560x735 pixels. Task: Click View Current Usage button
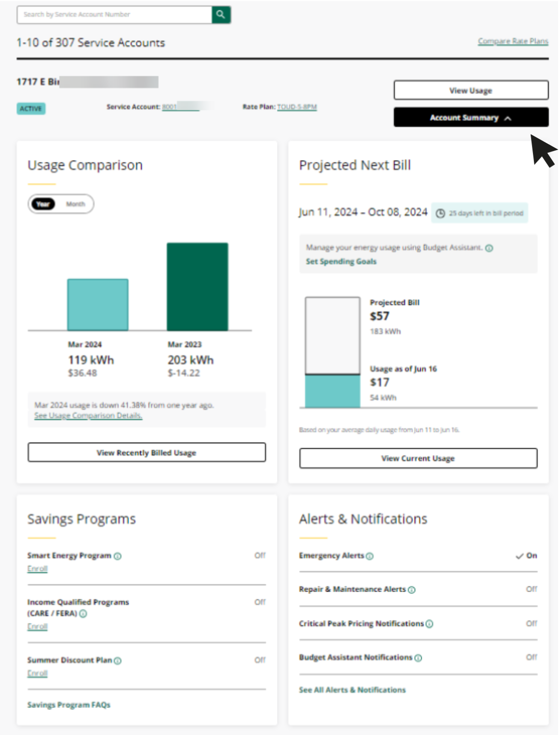418,458
